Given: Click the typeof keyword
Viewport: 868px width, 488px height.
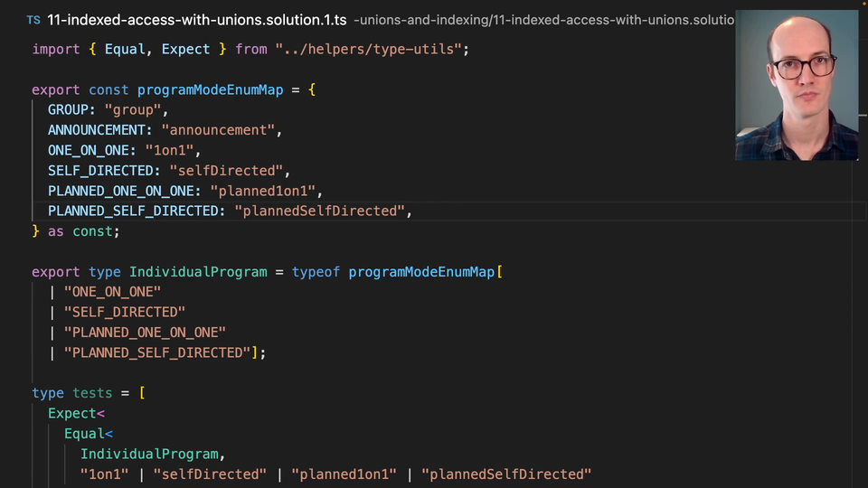Looking at the screenshot, I should [x=316, y=271].
